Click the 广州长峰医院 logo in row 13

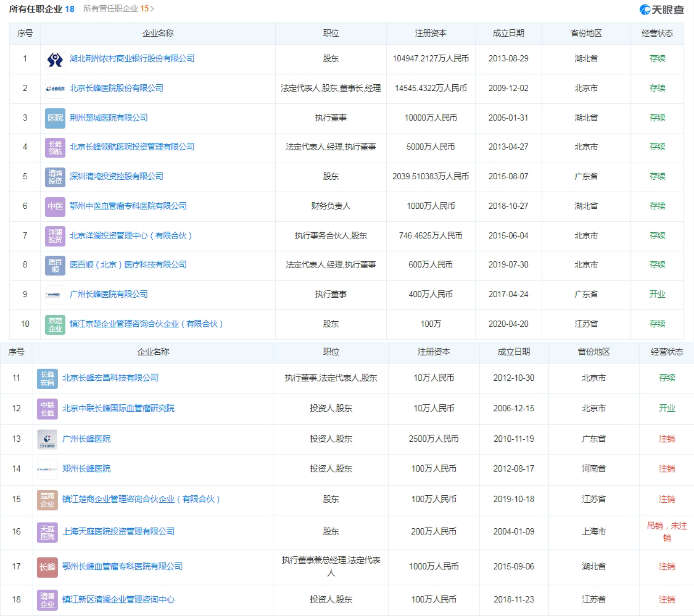coord(47,439)
